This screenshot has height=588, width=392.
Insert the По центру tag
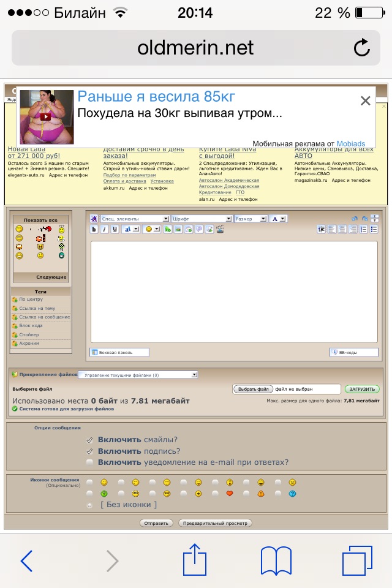(x=31, y=300)
